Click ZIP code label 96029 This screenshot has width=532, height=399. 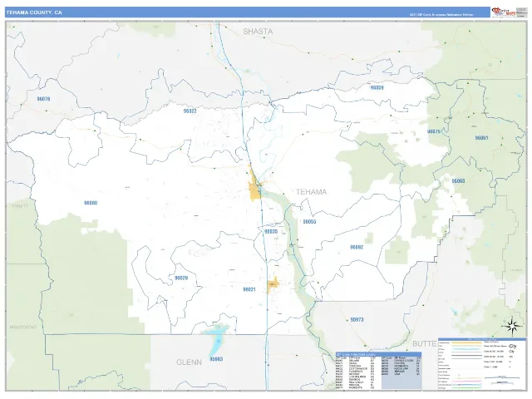click(181, 278)
